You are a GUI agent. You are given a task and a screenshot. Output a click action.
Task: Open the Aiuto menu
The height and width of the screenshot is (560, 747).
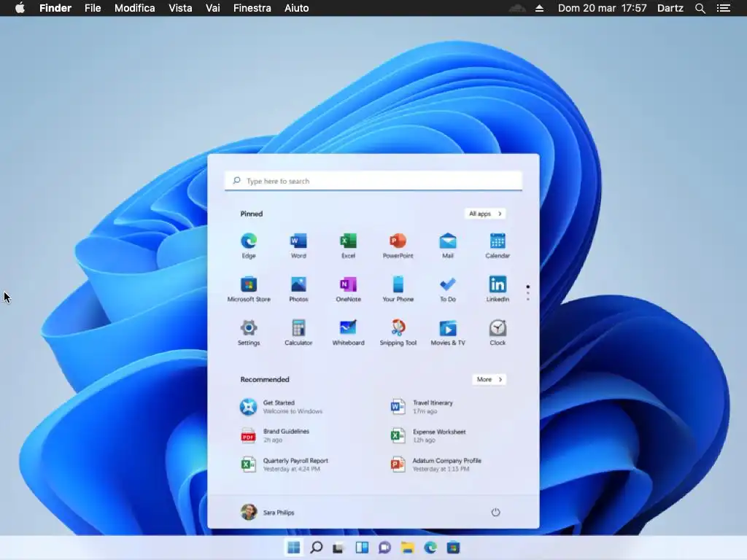(x=296, y=8)
